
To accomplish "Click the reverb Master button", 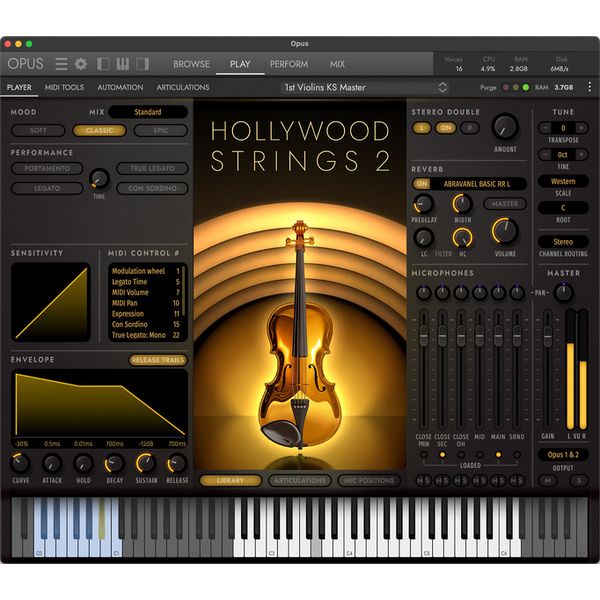I will (505, 204).
